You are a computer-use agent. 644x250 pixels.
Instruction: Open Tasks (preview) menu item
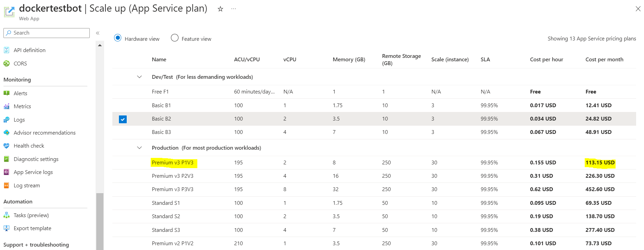click(x=31, y=215)
